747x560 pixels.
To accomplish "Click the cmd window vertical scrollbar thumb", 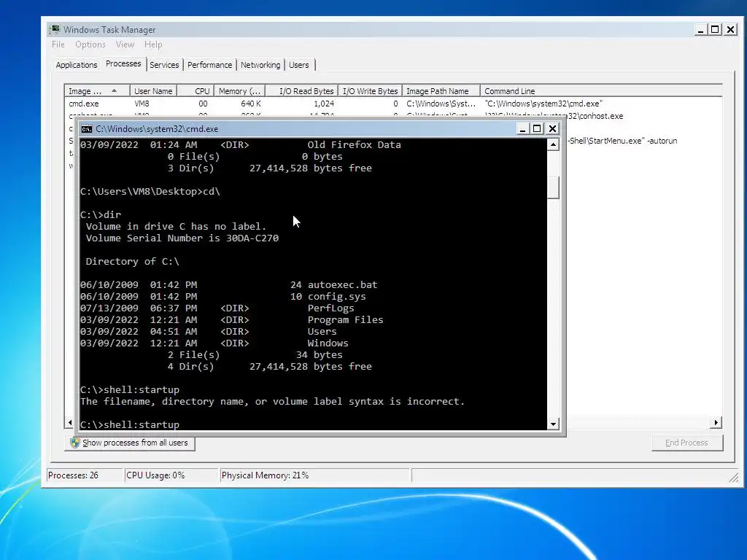I will pos(553,187).
